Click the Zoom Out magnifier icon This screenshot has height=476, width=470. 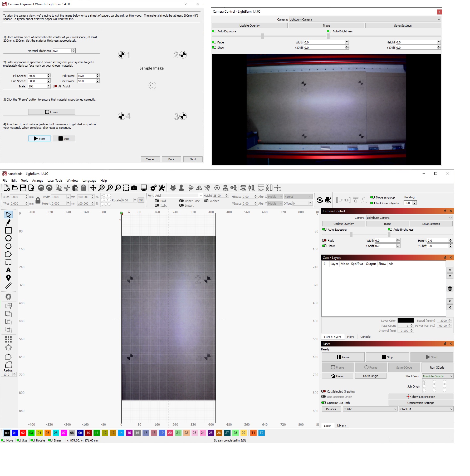118,188
